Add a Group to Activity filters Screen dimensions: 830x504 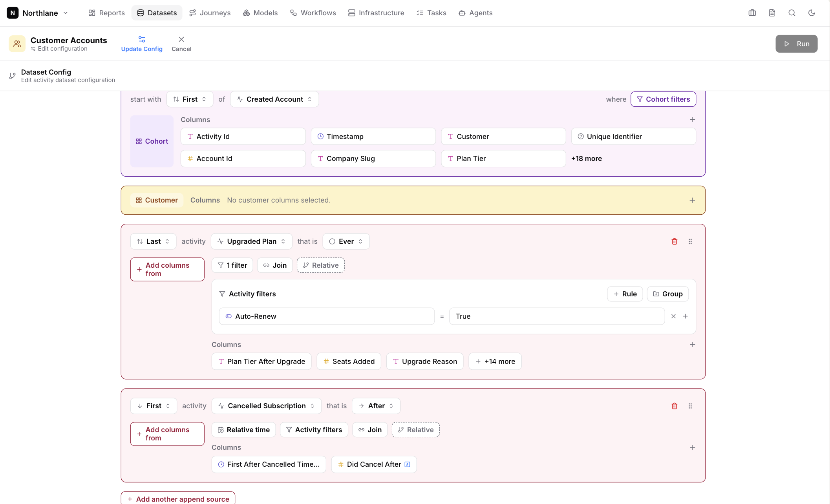[667, 294]
